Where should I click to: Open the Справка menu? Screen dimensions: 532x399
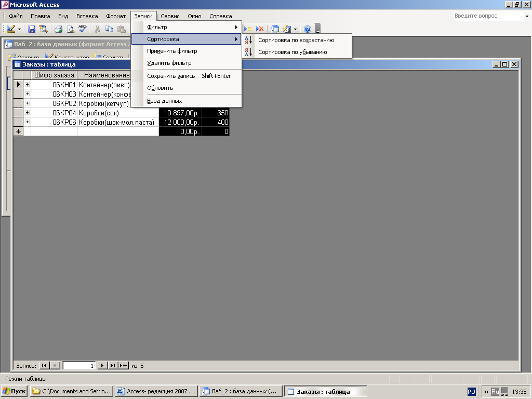pos(220,16)
